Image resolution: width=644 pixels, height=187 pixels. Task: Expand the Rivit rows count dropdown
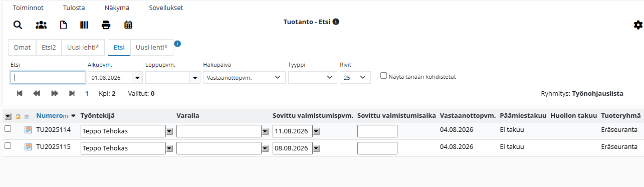pos(355,78)
